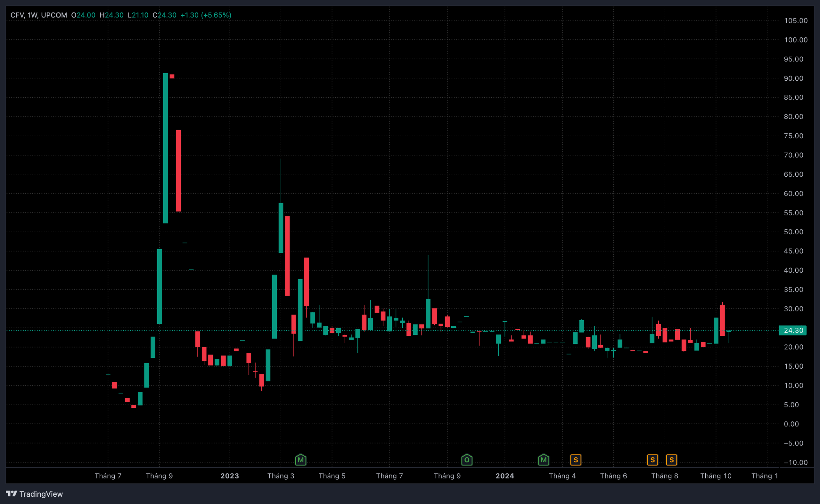Click the green M marker after 2024
Image resolution: width=820 pixels, height=504 pixels.
[x=544, y=460]
